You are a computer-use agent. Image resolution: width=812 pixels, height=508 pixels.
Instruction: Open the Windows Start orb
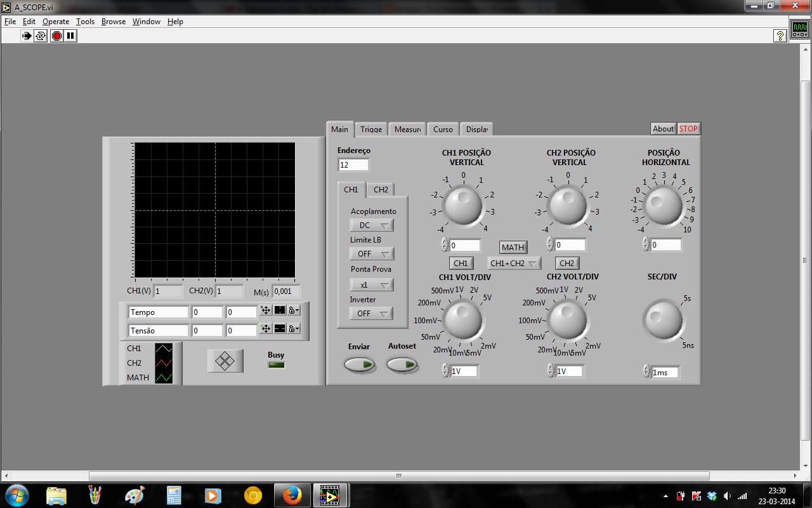16,495
